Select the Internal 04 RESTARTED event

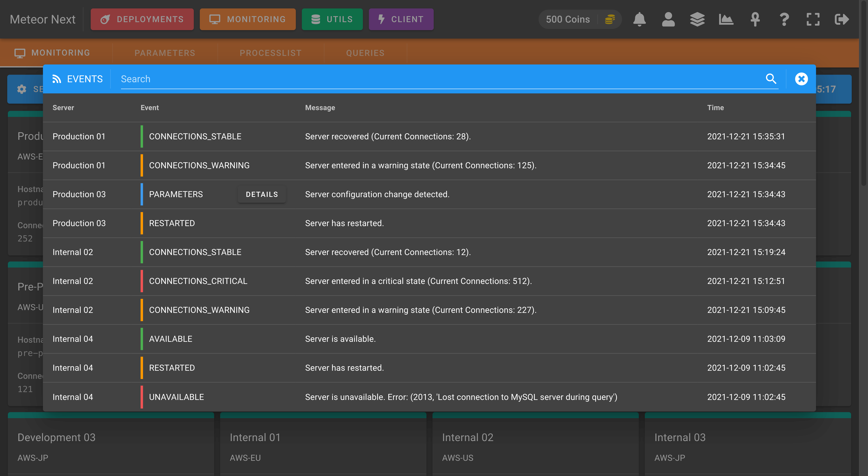pyautogui.click(x=429, y=368)
